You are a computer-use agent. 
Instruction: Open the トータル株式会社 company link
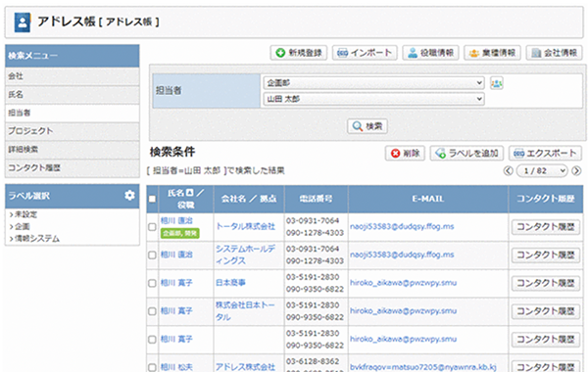[x=245, y=227]
